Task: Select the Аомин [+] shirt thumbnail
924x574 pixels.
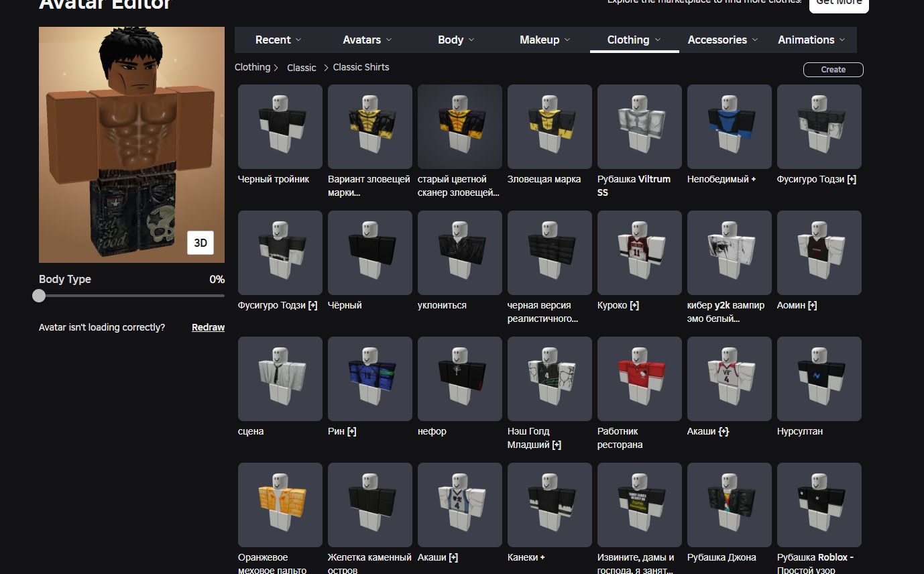Action: [x=819, y=253]
